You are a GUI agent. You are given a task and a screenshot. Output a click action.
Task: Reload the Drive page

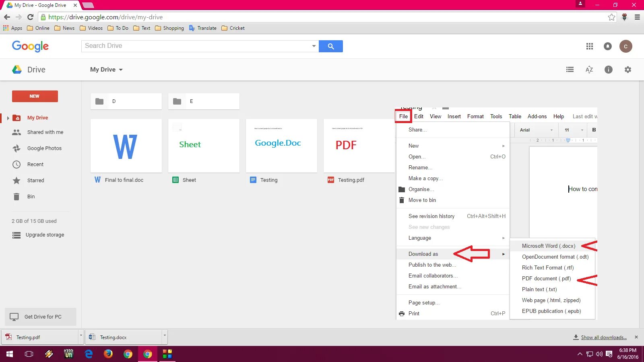pyautogui.click(x=30, y=17)
